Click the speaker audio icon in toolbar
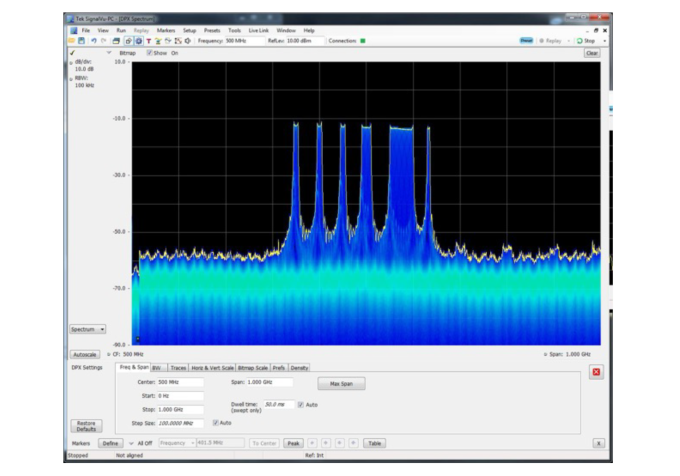Viewport: 680px width, 476px height. pos(187,41)
